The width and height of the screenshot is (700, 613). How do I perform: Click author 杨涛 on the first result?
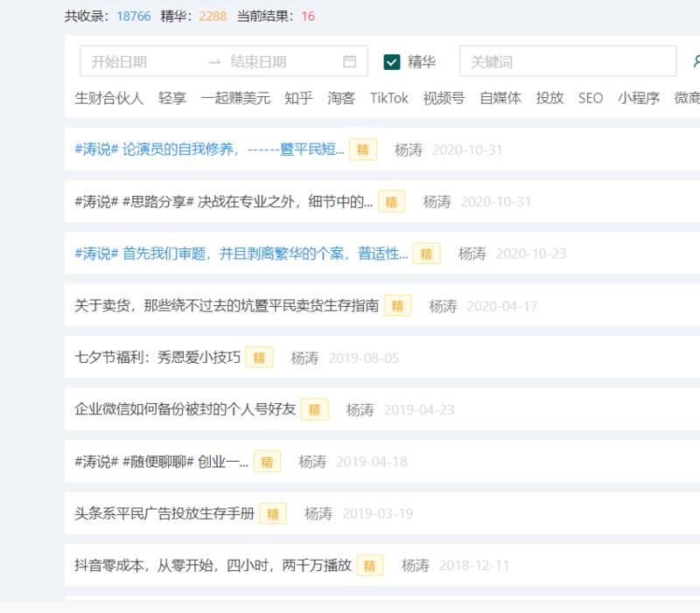click(409, 150)
